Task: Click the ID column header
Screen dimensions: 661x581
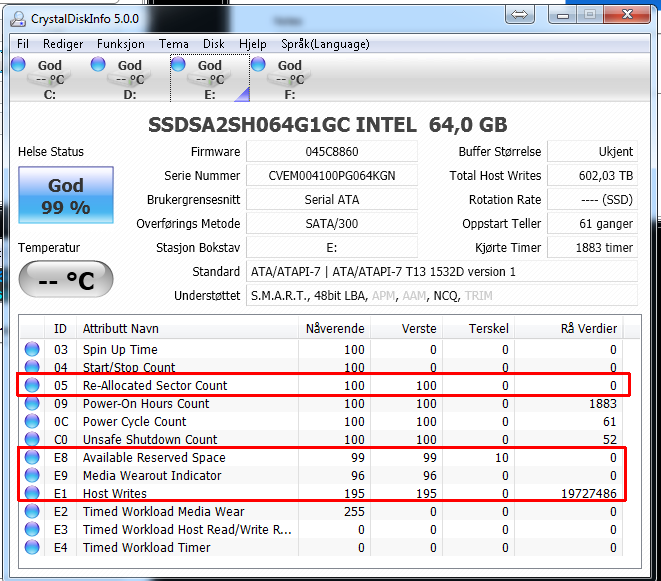Action: pos(60,328)
